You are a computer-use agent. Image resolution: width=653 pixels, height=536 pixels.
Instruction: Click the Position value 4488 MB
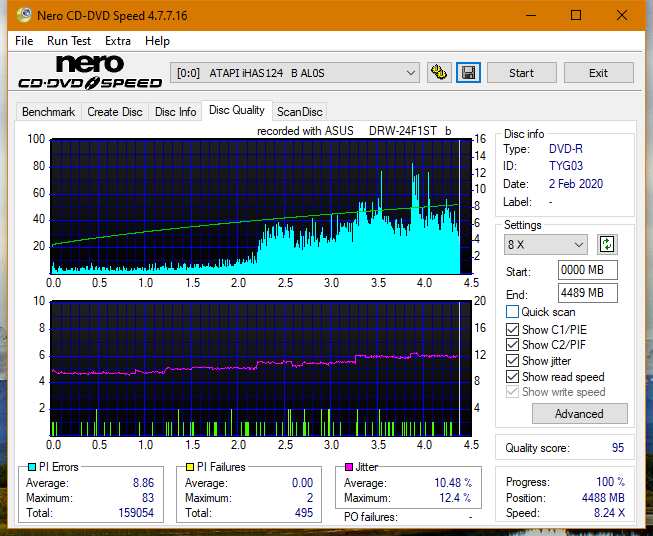point(603,498)
